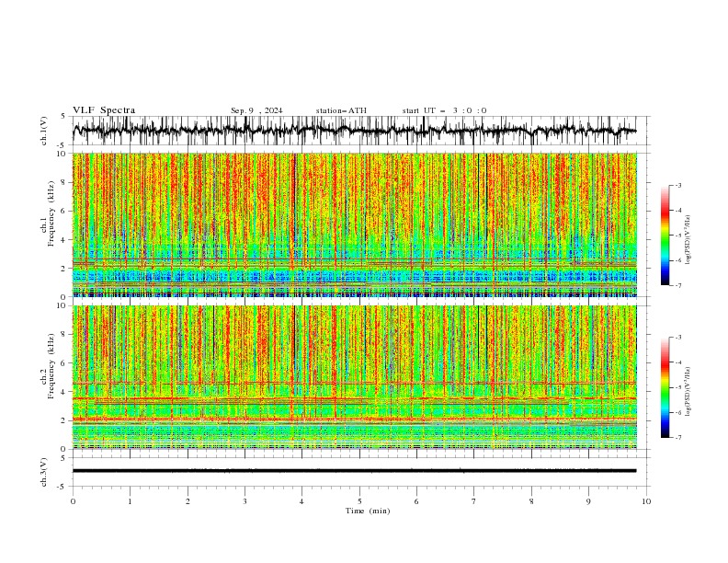This screenshot has height=563, width=728.
Task: Click the ch.1 "Frequency (kHz)" axis label
Action: [x=51, y=213]
